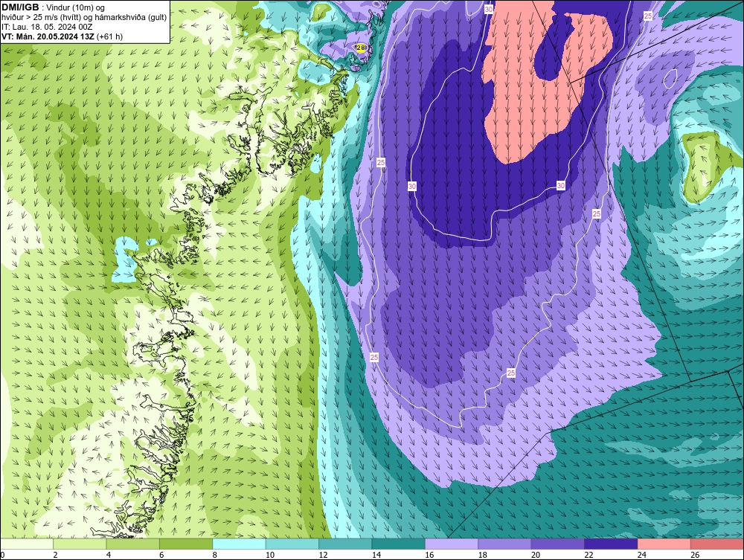Click the 18–20 m/s purple legend swatch
744x560 pixels.
click(505, 544)
